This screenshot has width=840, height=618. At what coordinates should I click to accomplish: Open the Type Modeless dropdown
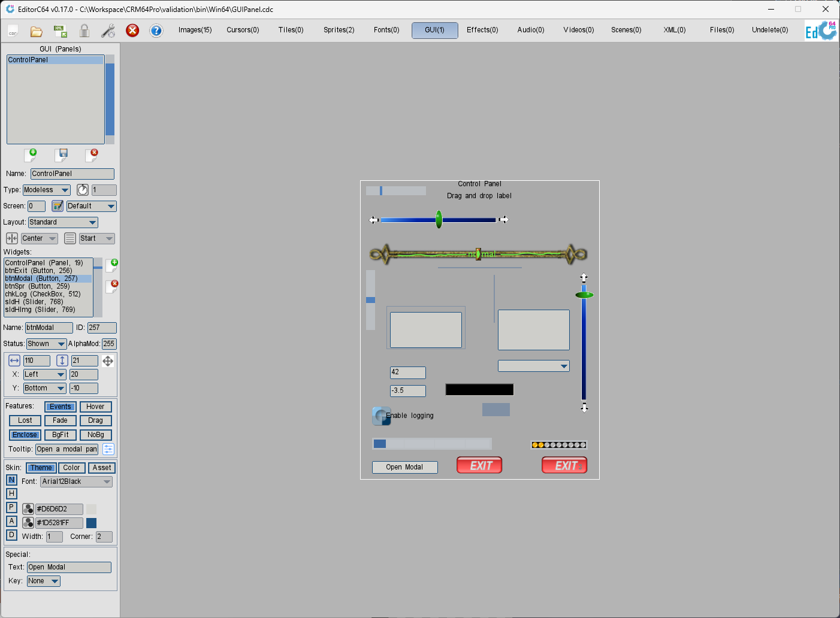point(47,190)
